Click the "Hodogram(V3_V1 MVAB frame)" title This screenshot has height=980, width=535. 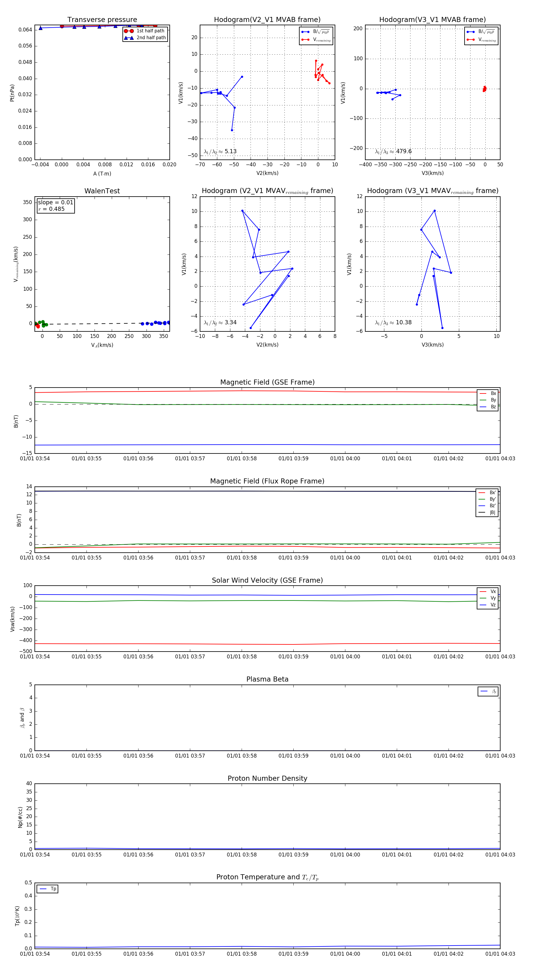point(432,20)
